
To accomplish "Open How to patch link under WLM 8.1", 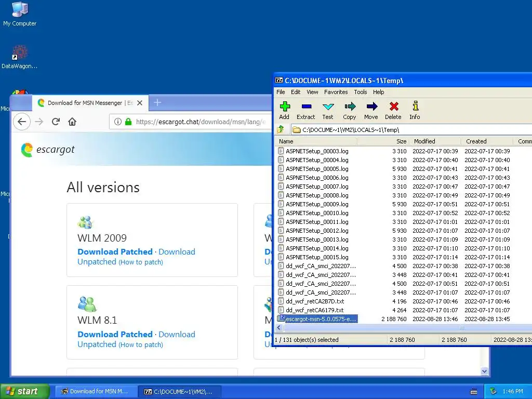I will (x=141, y=344).
